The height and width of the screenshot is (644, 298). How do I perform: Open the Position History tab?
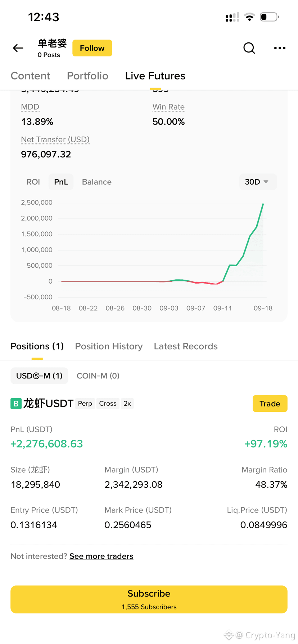(109, 346)
